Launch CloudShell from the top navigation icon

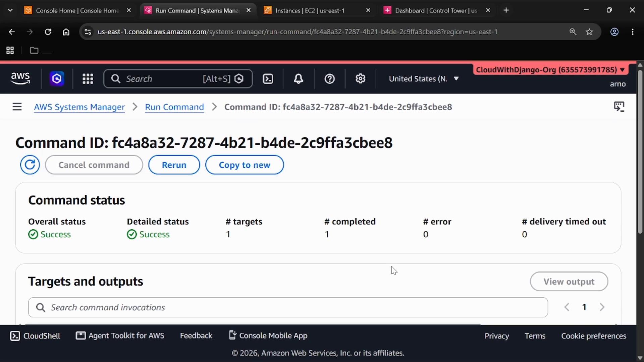click(x=268, y=79)
